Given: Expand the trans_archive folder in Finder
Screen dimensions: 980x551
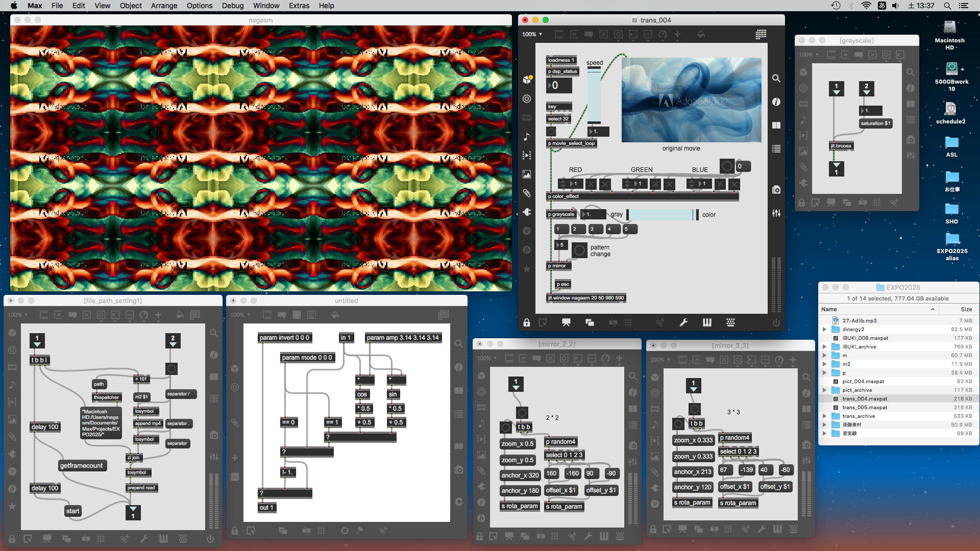Looking at the screenshot, I should point(824,416).
